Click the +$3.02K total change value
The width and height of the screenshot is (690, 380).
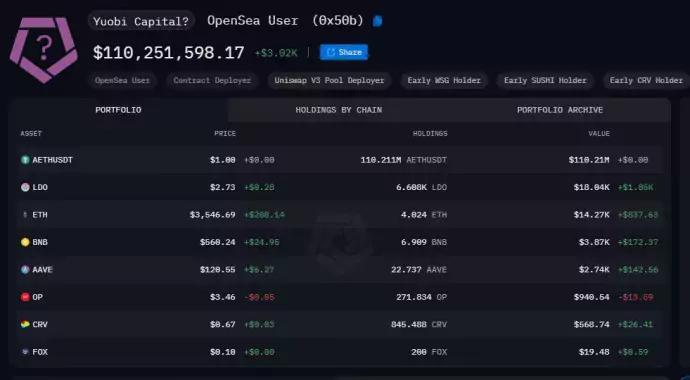click(276, 53)
